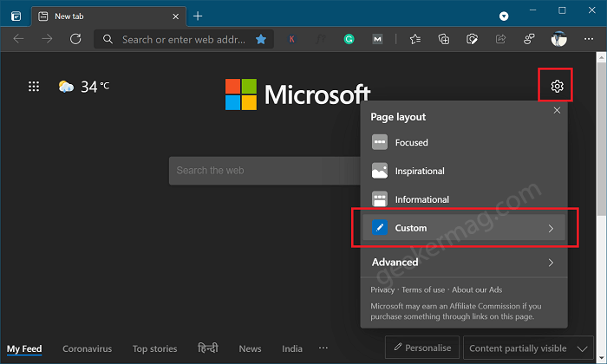Open the Grammarly extension icon
607x364 pixels.
(x=349, y=39)
